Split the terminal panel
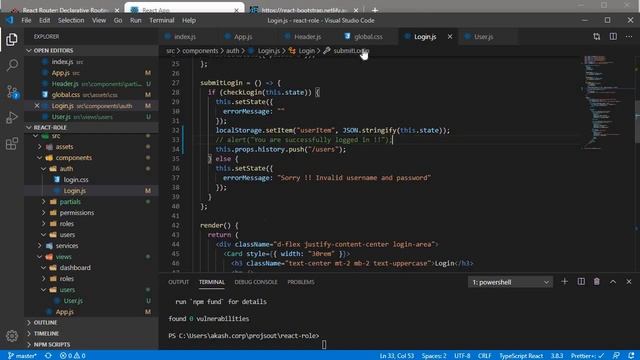Viewport: 640px width, 360px height. [581, 282]
